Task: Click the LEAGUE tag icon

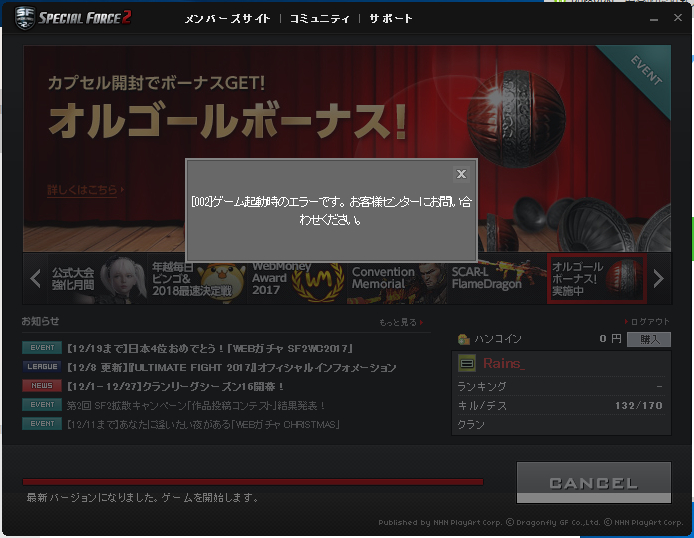Action: (42, 367)
